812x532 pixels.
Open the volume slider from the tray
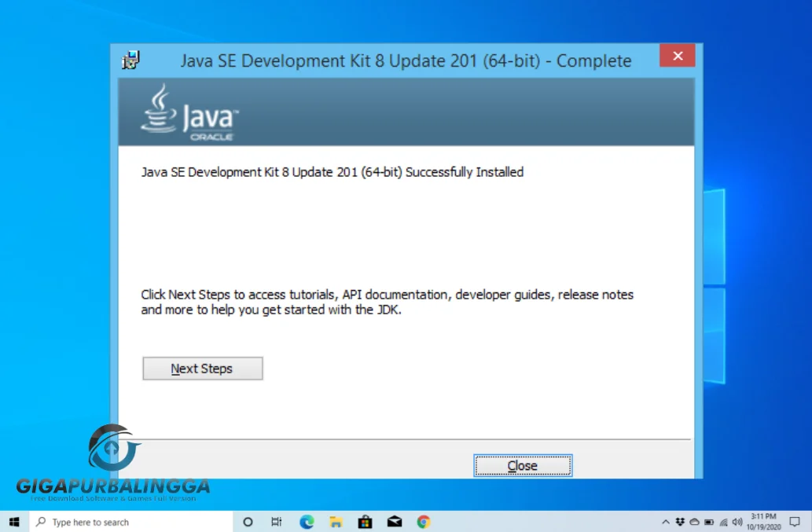click(737, 521)
